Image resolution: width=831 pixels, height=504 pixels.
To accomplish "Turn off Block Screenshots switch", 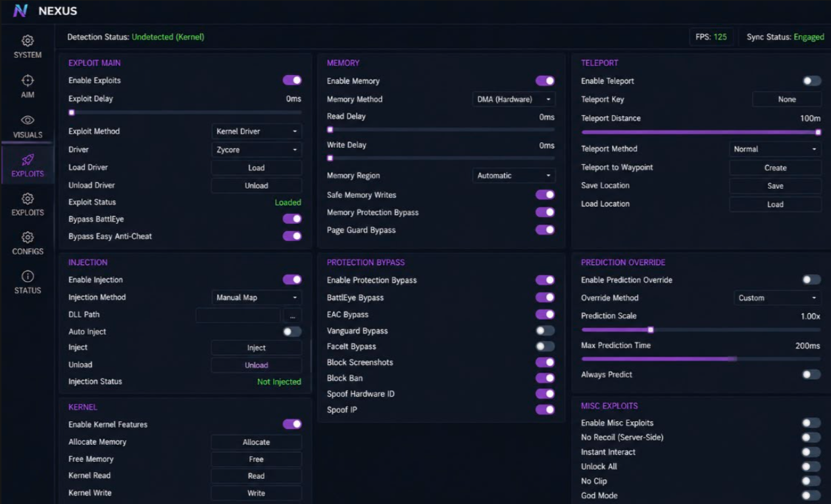I will pyautogui.click(x=545, y=363).
